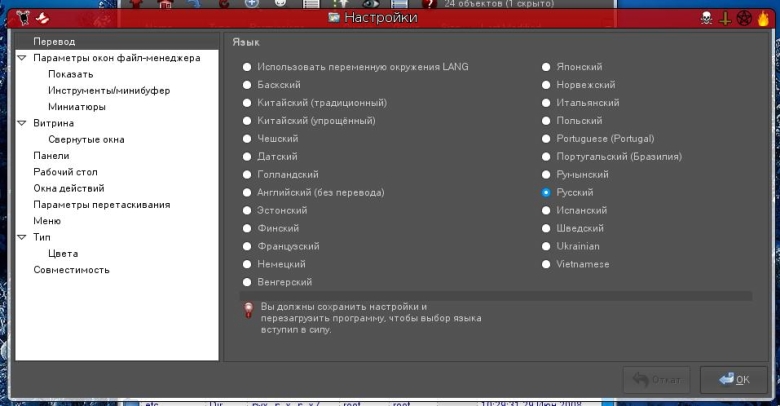
Task: Select the Чешский radio button
Action: click(247, 138)
